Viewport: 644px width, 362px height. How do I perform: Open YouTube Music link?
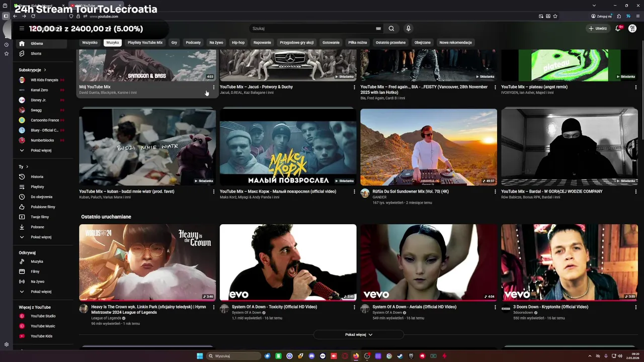42,326
